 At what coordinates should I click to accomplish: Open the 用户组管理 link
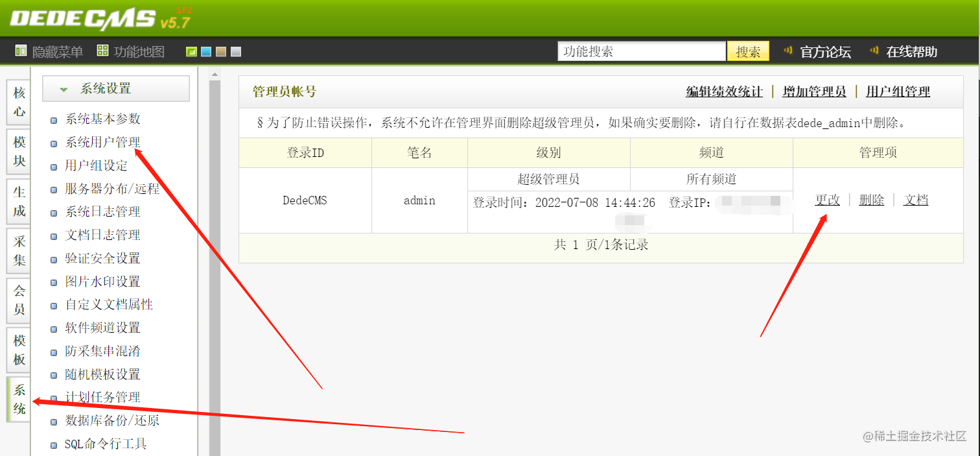tap(897, 91)
